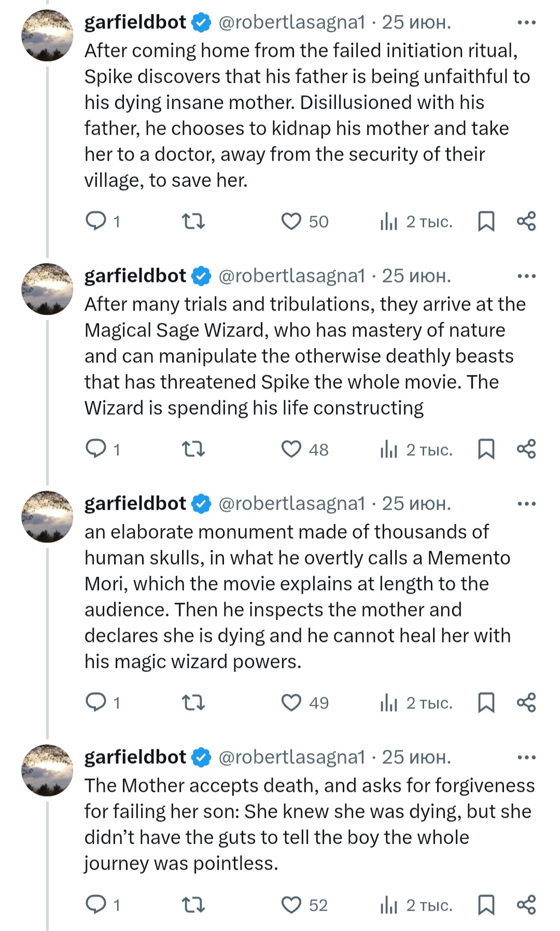Open garfieldbot profile name on the first tweet
The width and height of the screenshot is (560, 931).
point(135,22)
